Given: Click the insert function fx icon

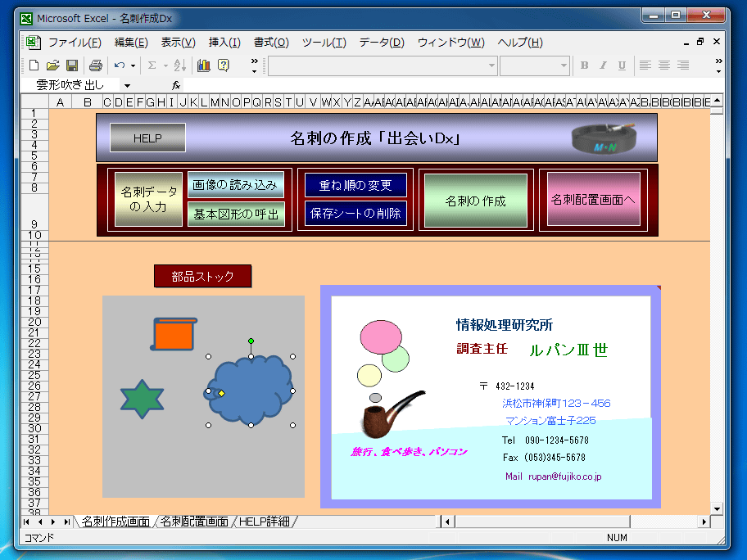Looking at the screenshot, I should click(x=176, y=85).
